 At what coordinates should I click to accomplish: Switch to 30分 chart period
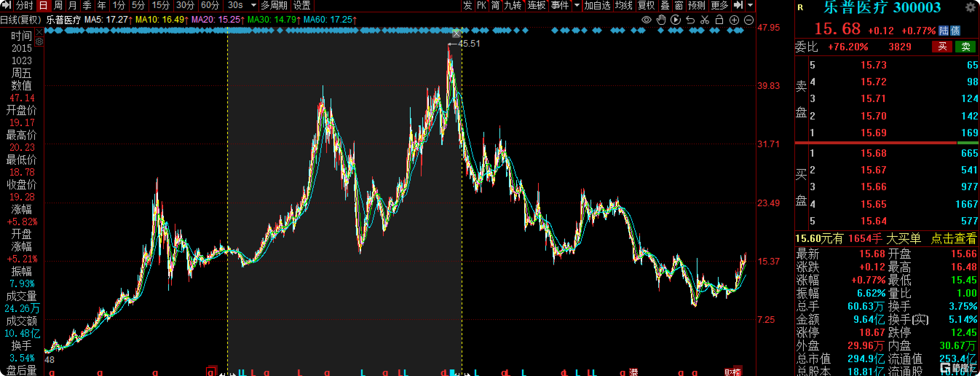coord(185,5)
